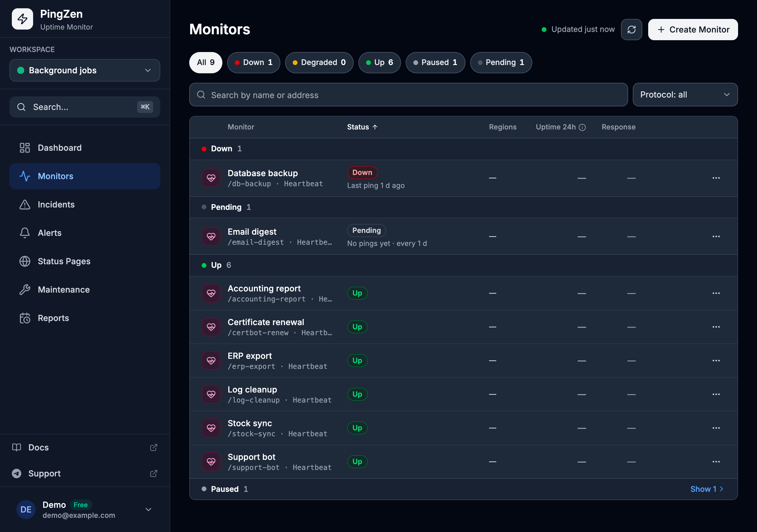Filter by the Down 1 tab

point(253,62)
